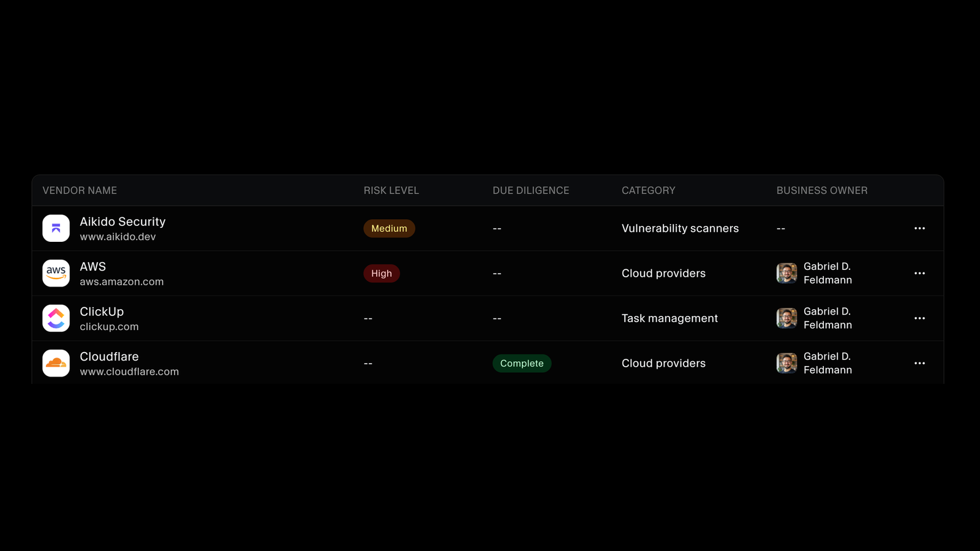Click the empty due diligence cell for ClickUp

497,318
